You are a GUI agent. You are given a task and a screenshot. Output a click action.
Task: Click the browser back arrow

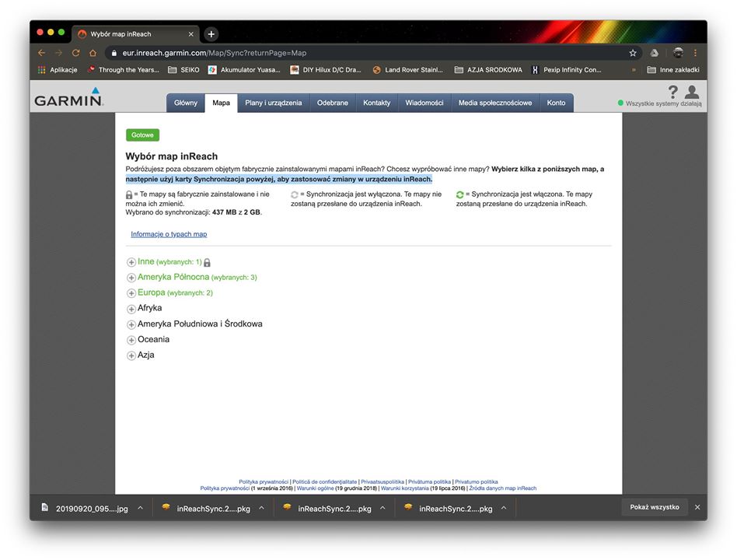click(41, 53)
